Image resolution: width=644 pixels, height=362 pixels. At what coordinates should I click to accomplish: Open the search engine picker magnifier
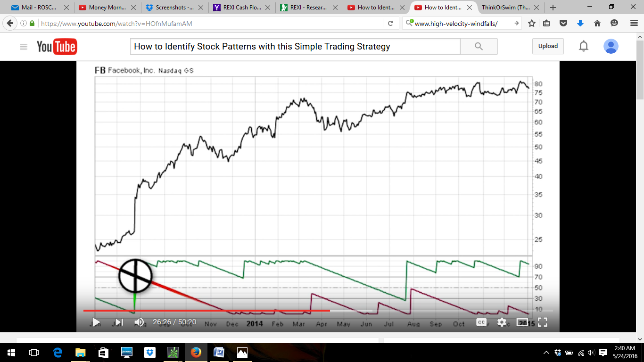coord(409,23)
